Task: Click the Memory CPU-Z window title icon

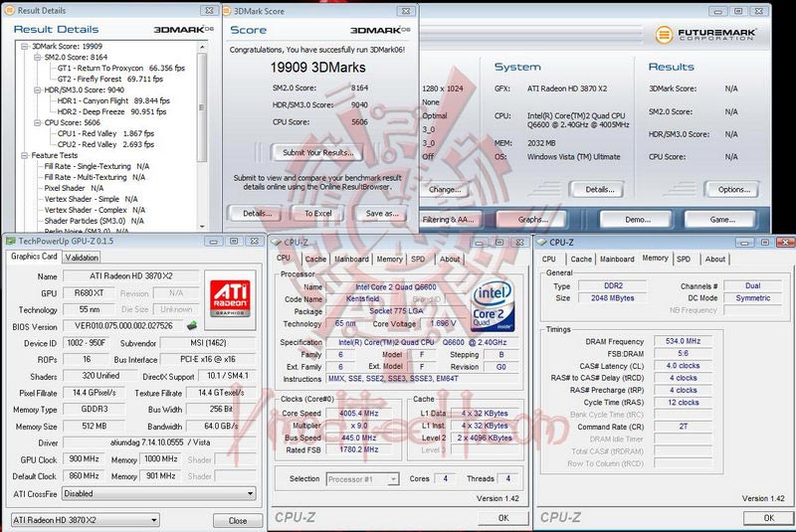Action: [542, 243]
